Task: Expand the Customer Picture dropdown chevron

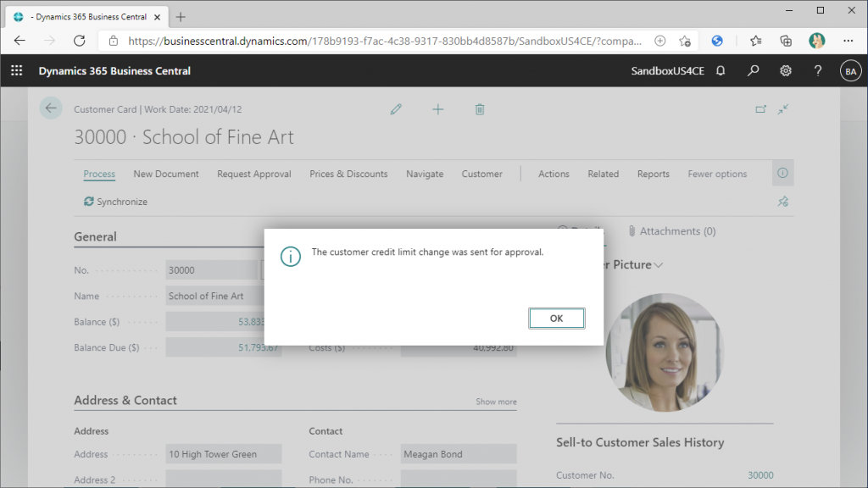Action: coord(658,265)
